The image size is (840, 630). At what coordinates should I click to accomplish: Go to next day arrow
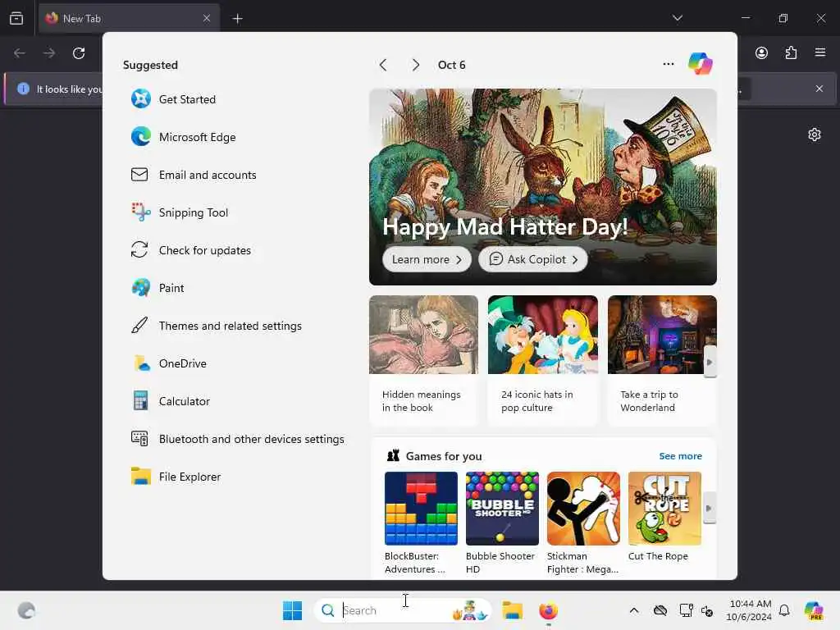(415, 65)
